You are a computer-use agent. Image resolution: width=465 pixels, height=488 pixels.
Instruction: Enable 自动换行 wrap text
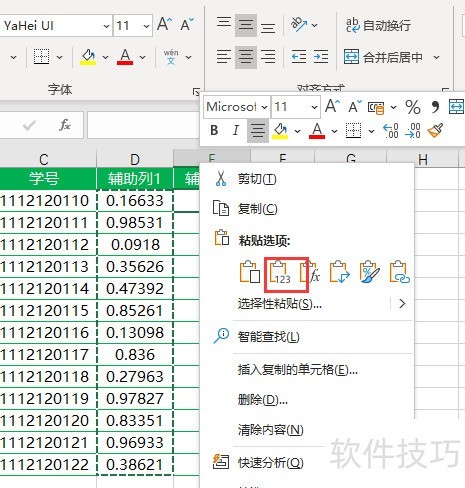coord(378,25)
